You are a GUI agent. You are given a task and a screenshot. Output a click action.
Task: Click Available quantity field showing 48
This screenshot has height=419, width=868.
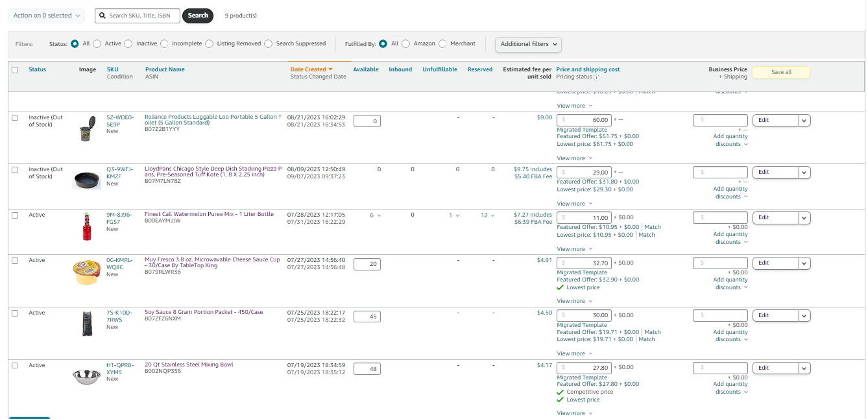pos(367,369)
